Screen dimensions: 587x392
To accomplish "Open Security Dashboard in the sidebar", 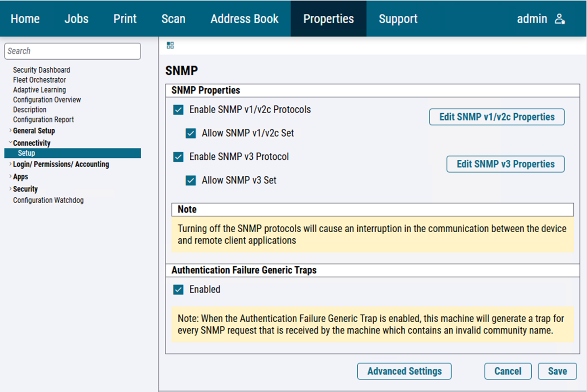I will pyautogui.click(x=41, y=70).
